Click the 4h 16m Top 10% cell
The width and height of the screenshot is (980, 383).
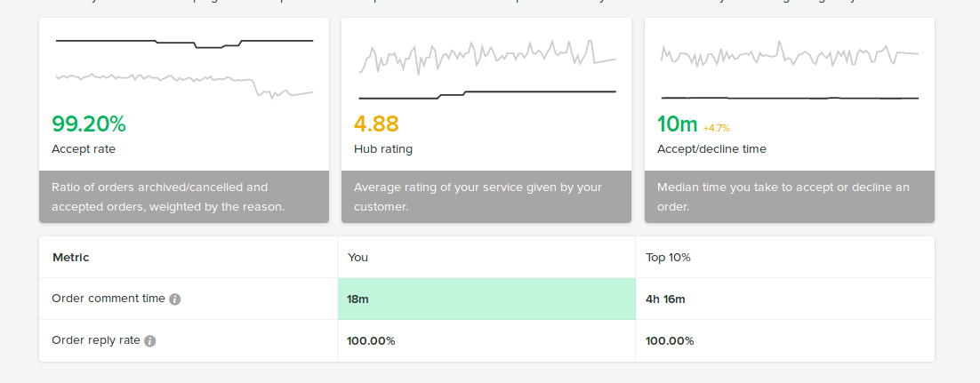665,299
